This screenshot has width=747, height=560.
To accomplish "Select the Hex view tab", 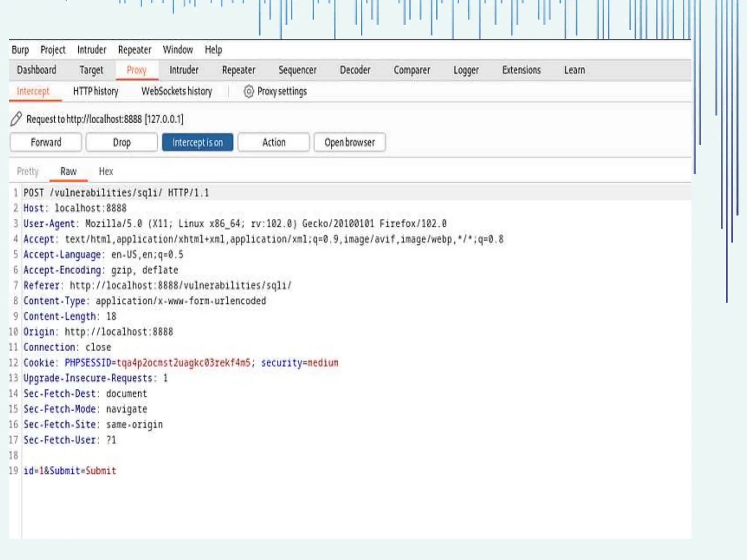I will 106,171.
